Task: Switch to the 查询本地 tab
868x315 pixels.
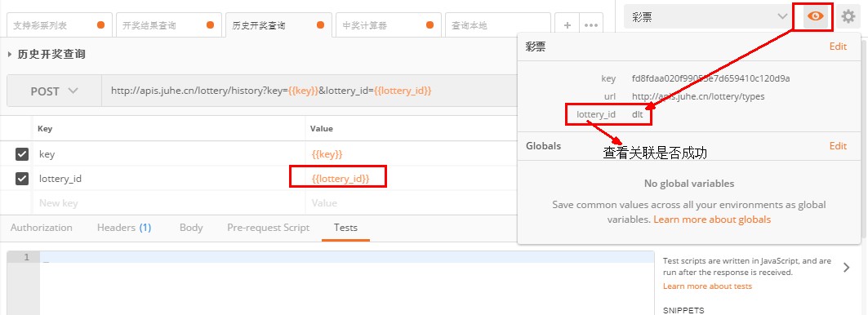Action: [x=497, y=25]
